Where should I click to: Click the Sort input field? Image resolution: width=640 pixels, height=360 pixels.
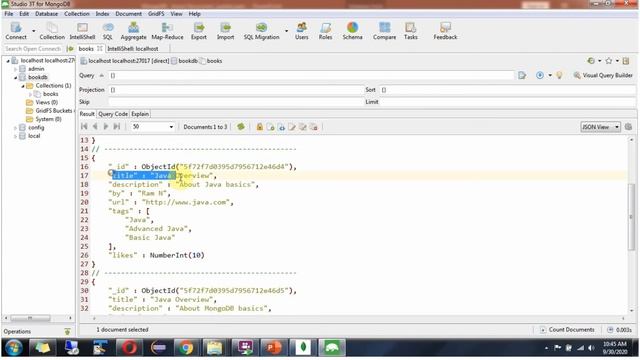coord(507,89)
